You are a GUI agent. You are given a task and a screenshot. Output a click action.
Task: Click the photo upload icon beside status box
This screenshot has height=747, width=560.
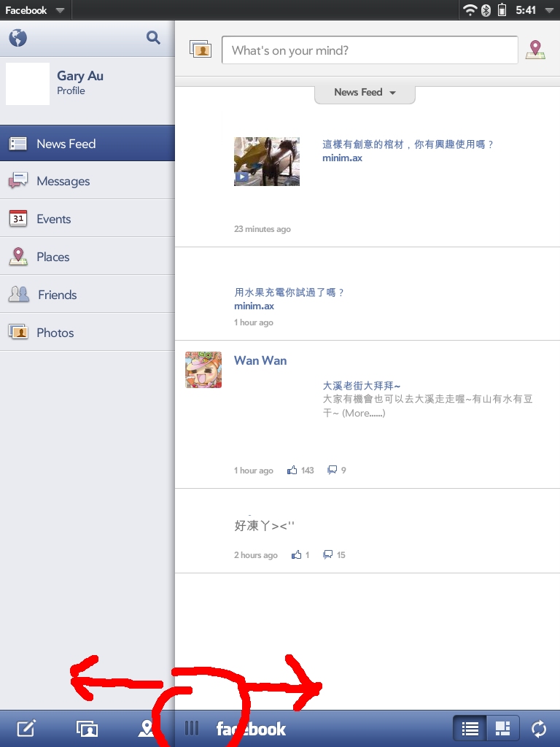201,49
